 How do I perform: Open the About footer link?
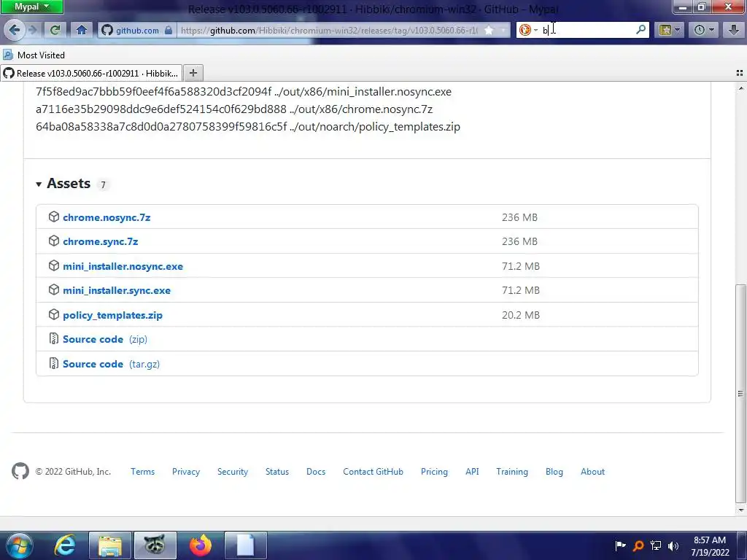(592, 472)
